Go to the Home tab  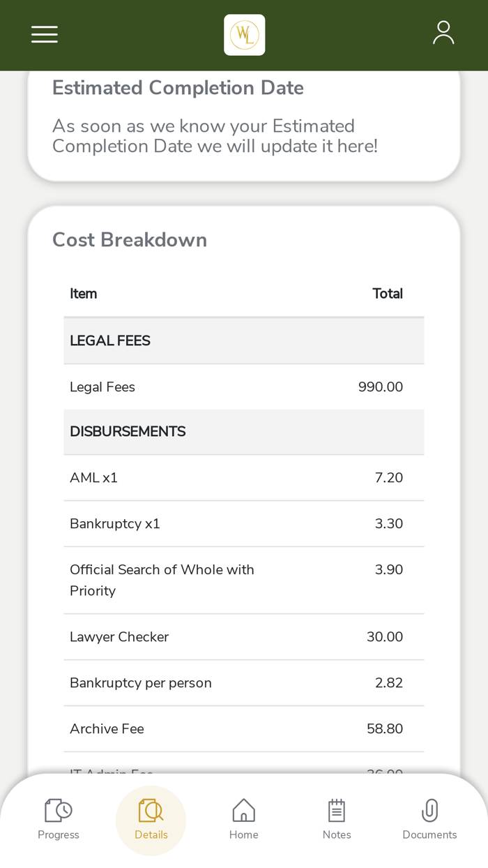pos(244,820)
